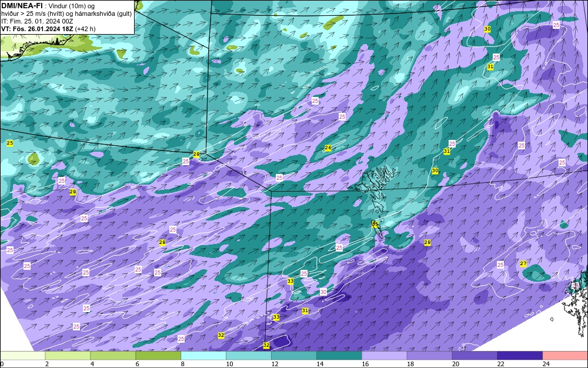
Task: Click the 10–12 m/s turquoise legend swatch
Action: click(249, 356)
